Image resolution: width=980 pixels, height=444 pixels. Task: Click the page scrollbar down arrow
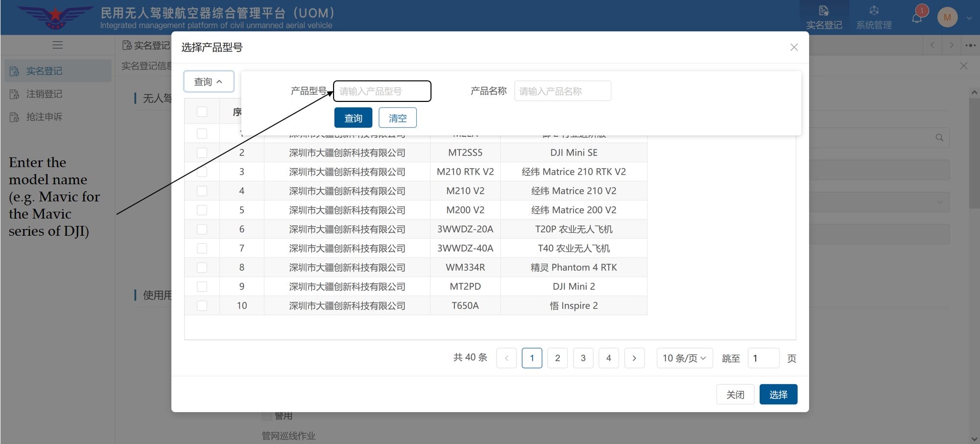(x=974, y=439)
